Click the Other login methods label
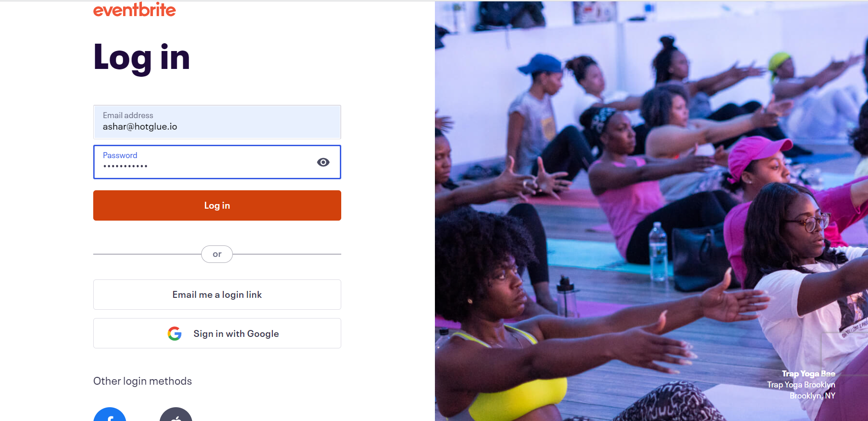 click(142, 381)
